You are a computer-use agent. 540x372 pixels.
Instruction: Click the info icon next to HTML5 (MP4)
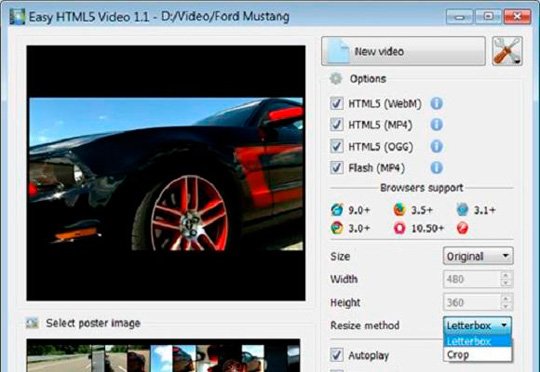point(436,125)
